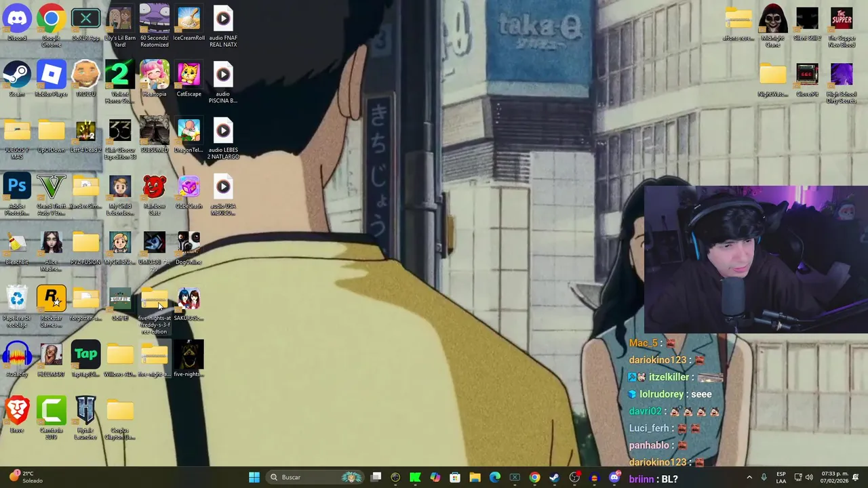Viewport: 868px width, 488px height.
Task: Click the Golf It! desktop icon
Action: [120, 304]
